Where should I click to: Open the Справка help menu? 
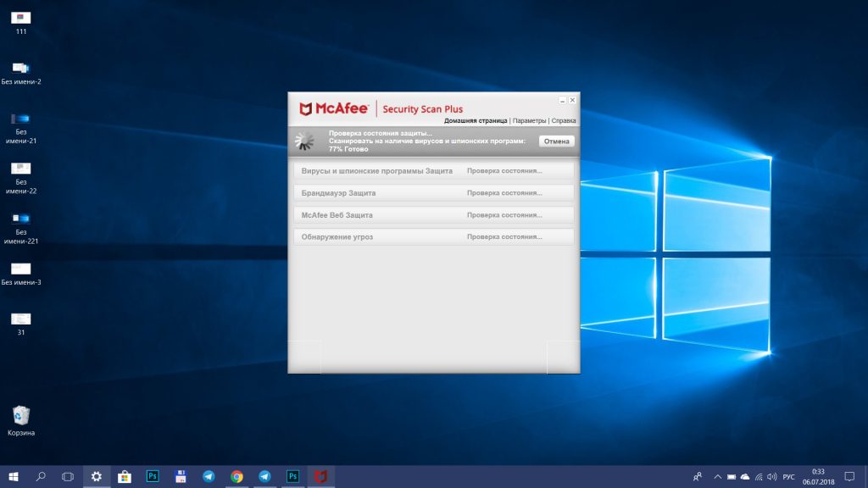click(x=564, y=120)
